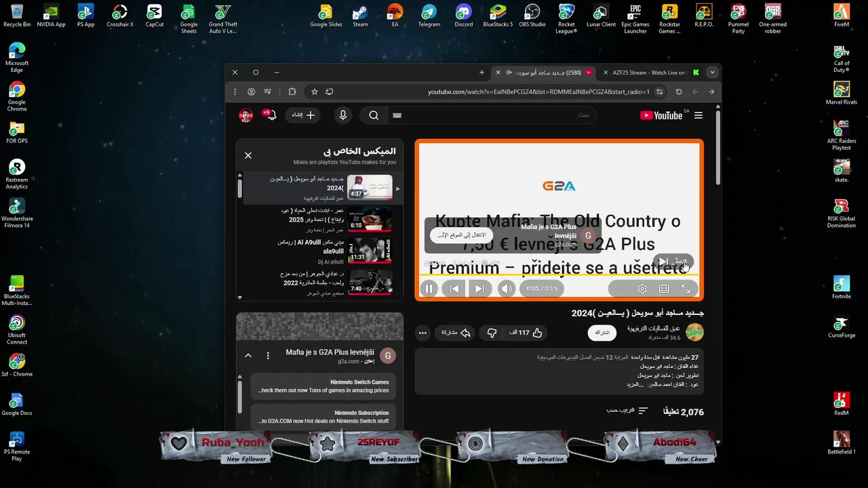Open YouTube notifications bell
868x488 pixels.
click(x=270, y=115)
